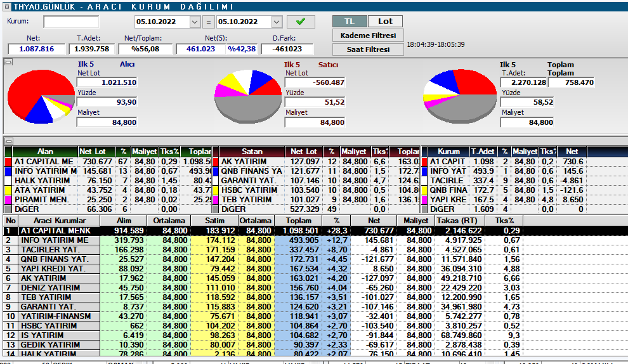Focus the Kurum input field
This screenshot has width=628, height=364.
tap(71, 22)
